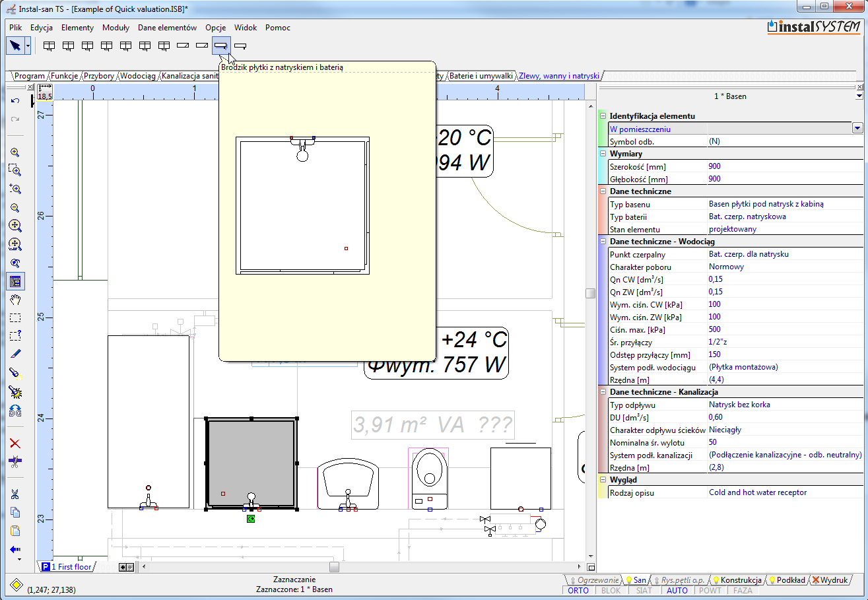This screenshot has height=600, width=868.
Task: Select the highlighted shallow shower tray tool
Action: pos(221,46)
